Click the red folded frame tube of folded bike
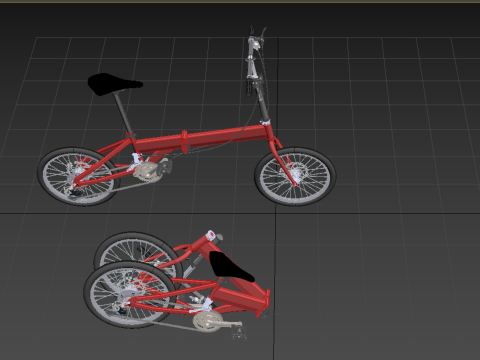 (x=240, y=298)
